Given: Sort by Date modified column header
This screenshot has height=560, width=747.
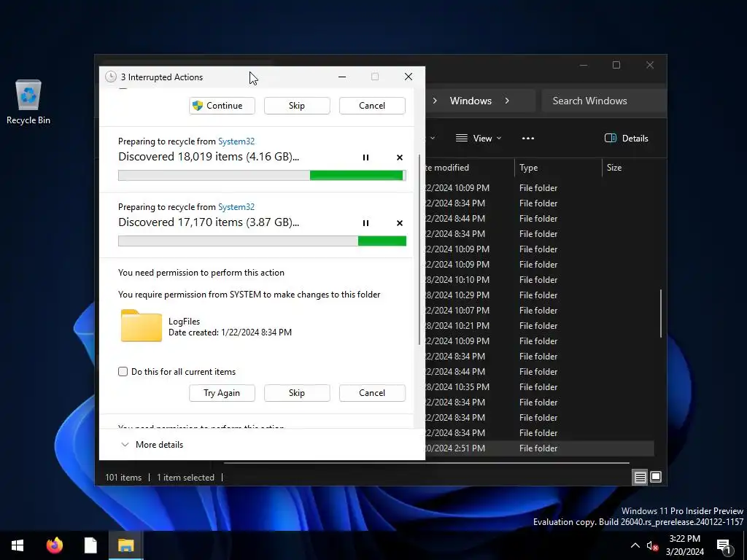Looking at the screenshot, I should pyautogui.click(x=446, y=168).
